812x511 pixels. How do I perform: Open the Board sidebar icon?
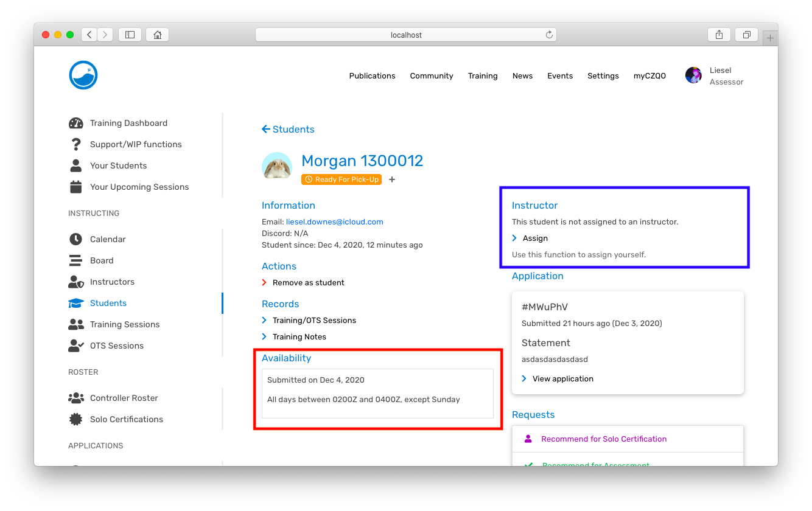click(x=75, y=260)
